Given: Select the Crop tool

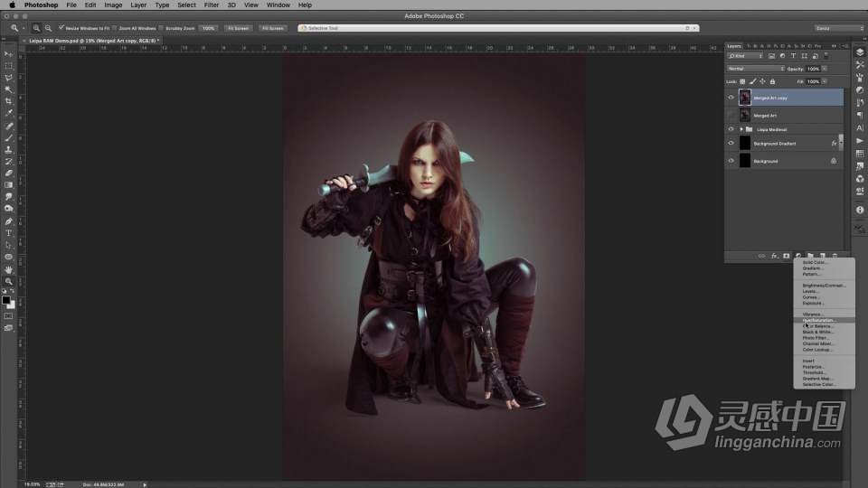Looking at the screenshot, I should click(x=8, y=101).
